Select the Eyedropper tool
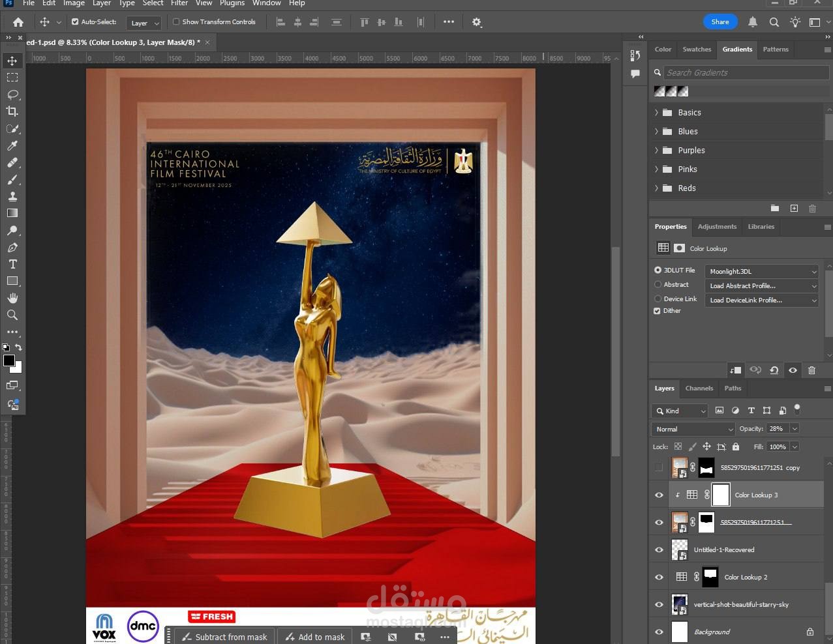 coord(12,145)
